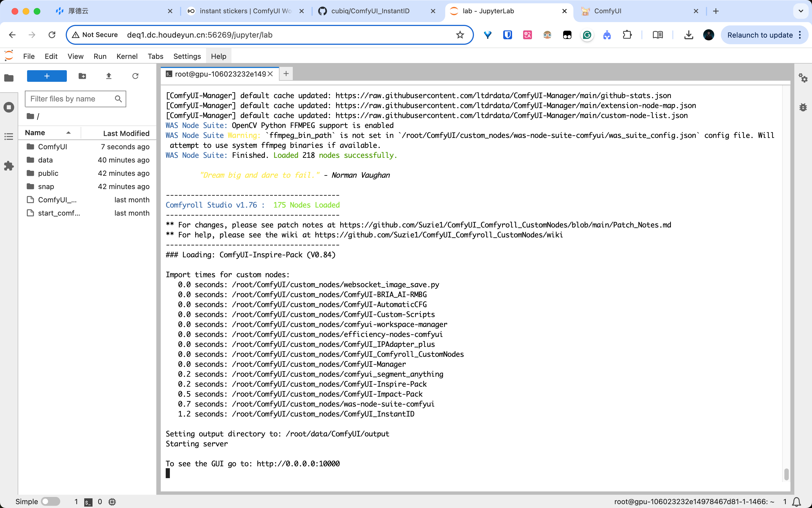Toggle the Simple mode switch
This screenshot has width=812, height=508.
(x=50, y=502)
